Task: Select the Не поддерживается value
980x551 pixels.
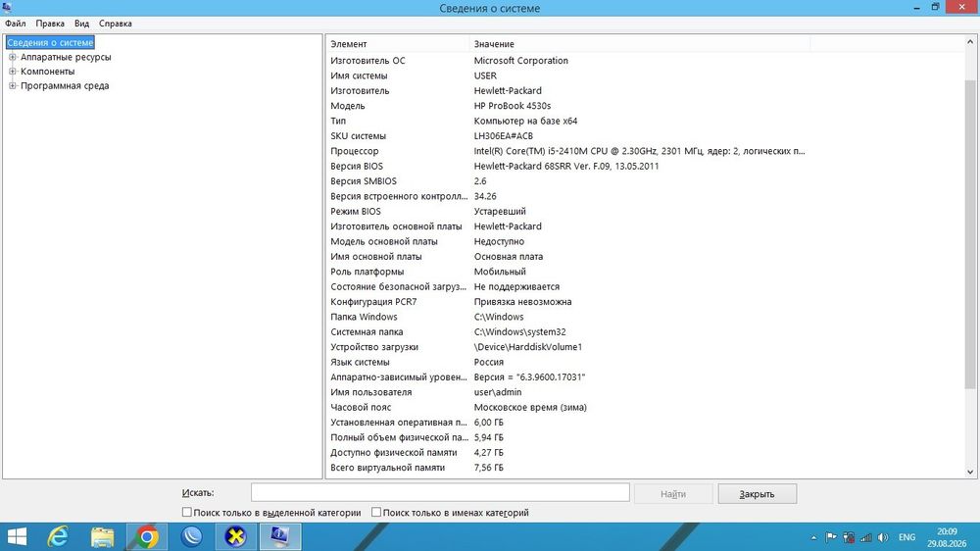Action: (516, 286)
